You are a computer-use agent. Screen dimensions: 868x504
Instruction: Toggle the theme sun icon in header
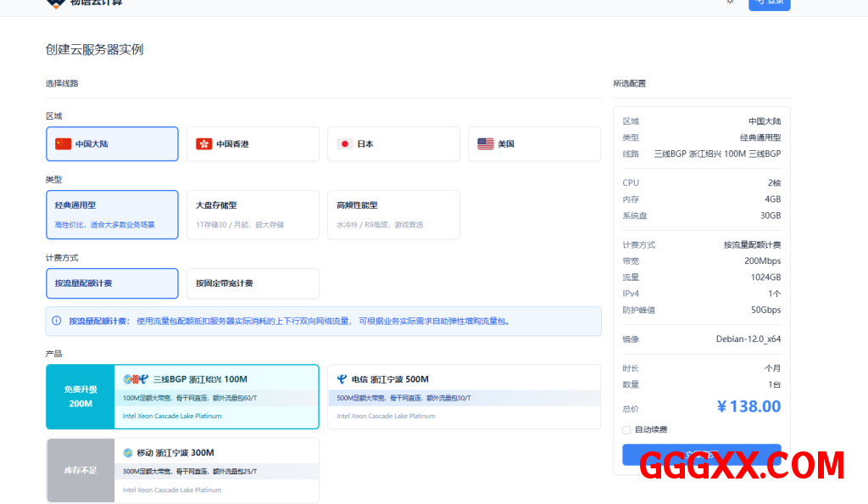tap(730, 3)
